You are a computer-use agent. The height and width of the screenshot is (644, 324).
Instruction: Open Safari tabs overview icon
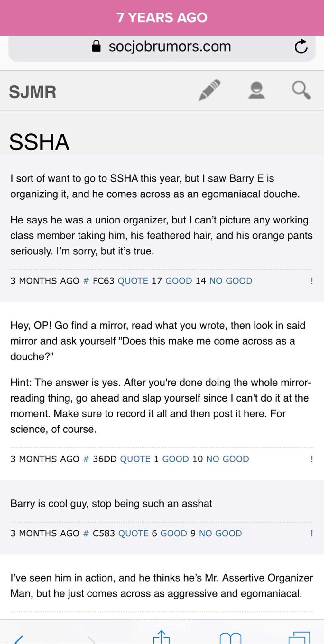(x=299, y=638)
